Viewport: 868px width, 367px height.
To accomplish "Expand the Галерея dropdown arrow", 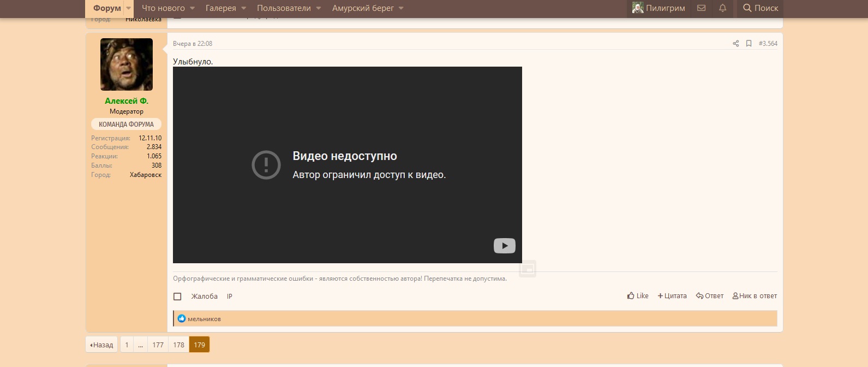I will coord(243,8).
